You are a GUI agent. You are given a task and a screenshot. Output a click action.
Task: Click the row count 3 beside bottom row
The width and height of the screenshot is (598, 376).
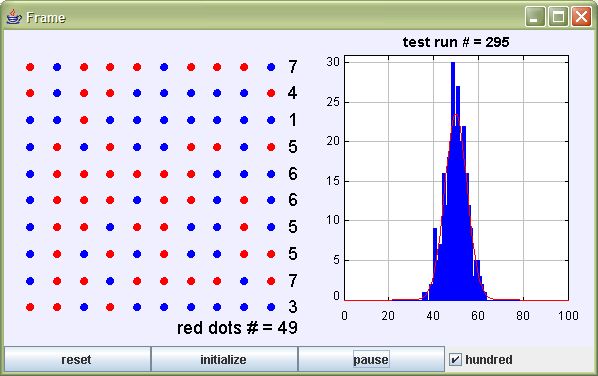click(x=293, y=307)
